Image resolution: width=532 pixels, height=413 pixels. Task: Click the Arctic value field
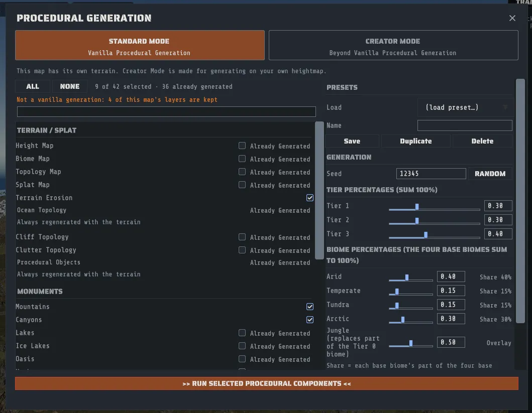(x=451, y=319)
